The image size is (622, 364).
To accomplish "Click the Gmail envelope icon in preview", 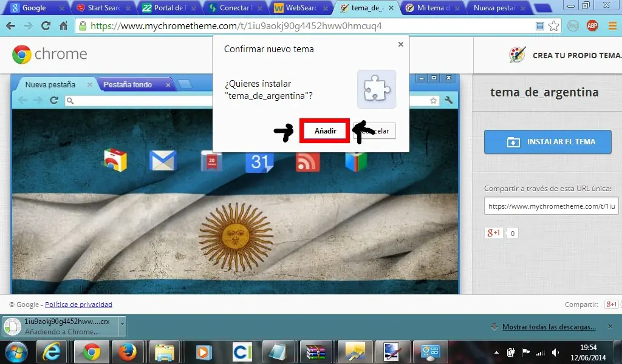I will pyautogui.click(x=163, y=161).
